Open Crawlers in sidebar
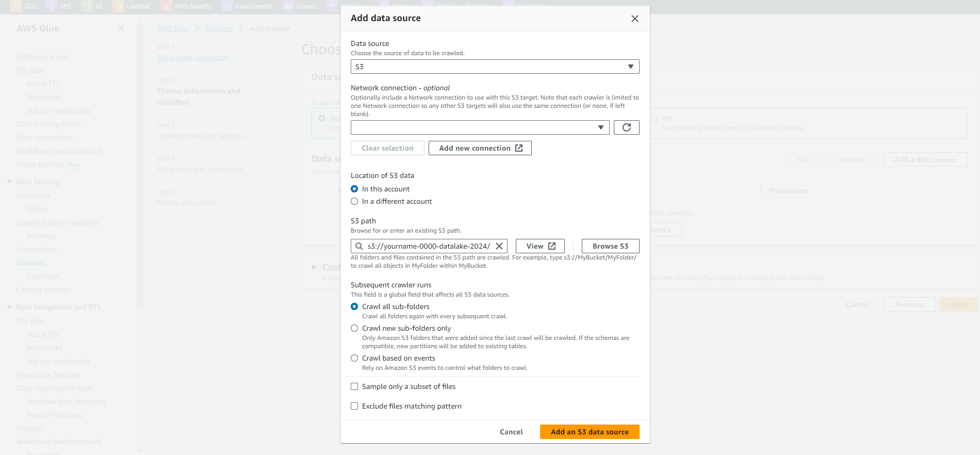980x455 pixels. (x=31, y=263)
